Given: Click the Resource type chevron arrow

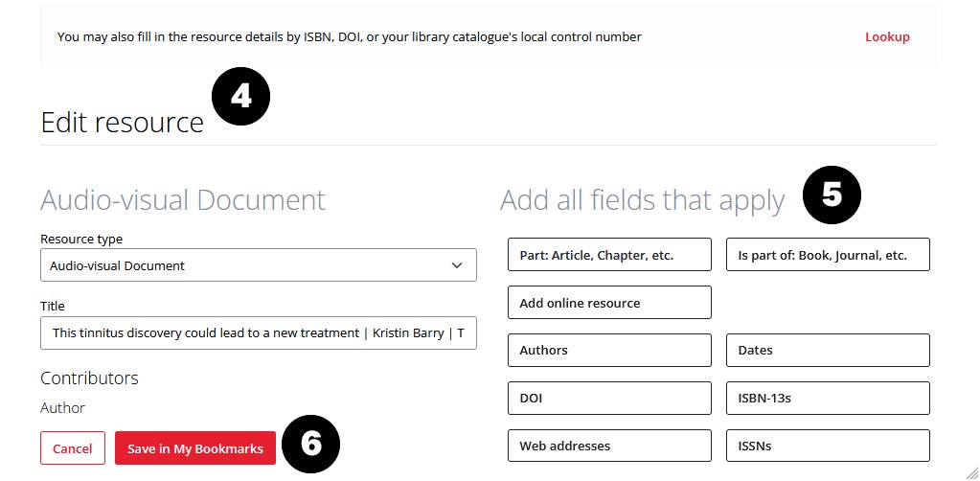Looking at the screenshot, I should click(457, 265).
